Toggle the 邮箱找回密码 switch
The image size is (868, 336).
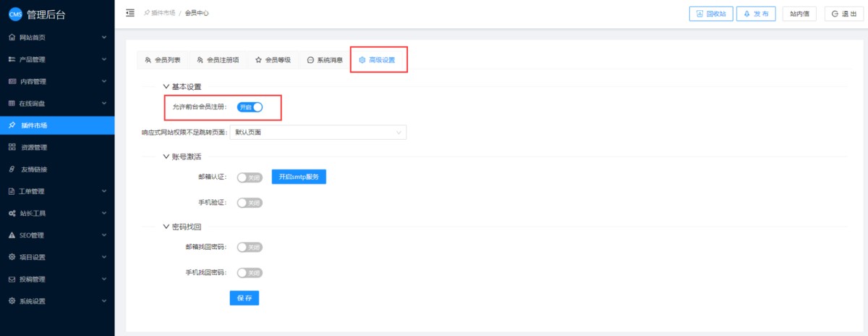click(250, 247)
